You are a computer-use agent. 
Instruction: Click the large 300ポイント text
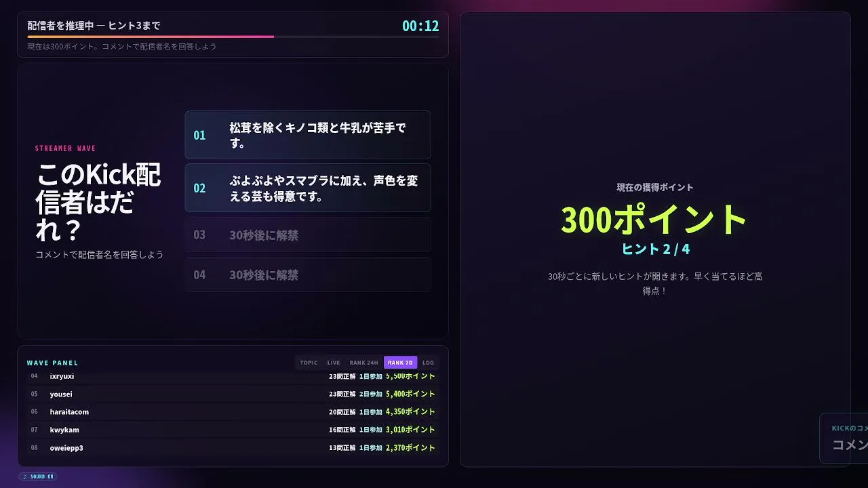pyautogui.click(x=654, y=219)
